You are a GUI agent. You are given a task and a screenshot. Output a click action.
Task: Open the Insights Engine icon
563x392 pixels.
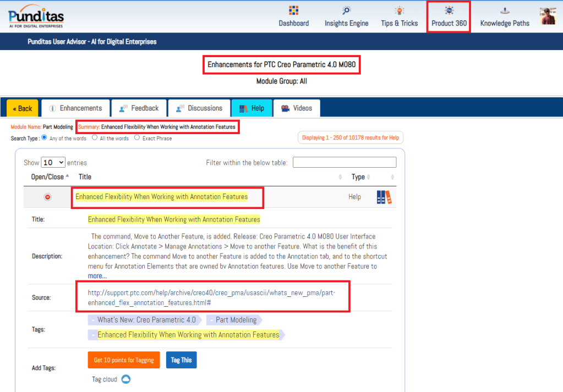(346, 11)
